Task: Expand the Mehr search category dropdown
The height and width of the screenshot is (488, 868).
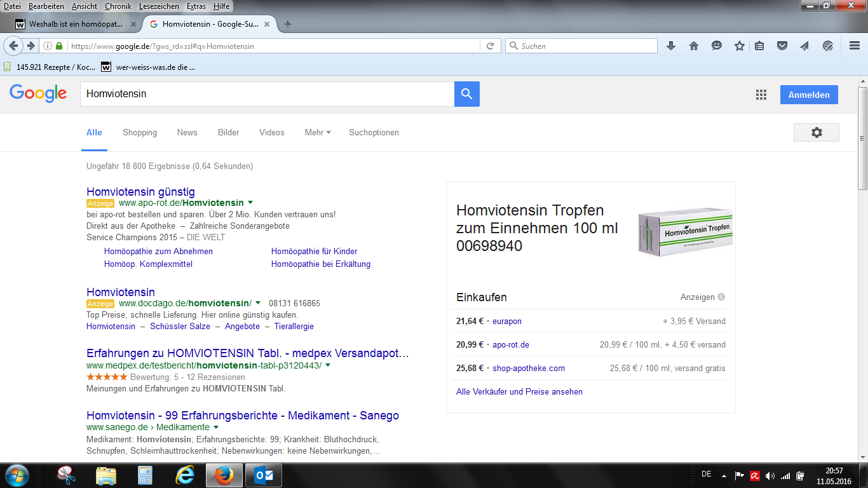Action: 318,132
